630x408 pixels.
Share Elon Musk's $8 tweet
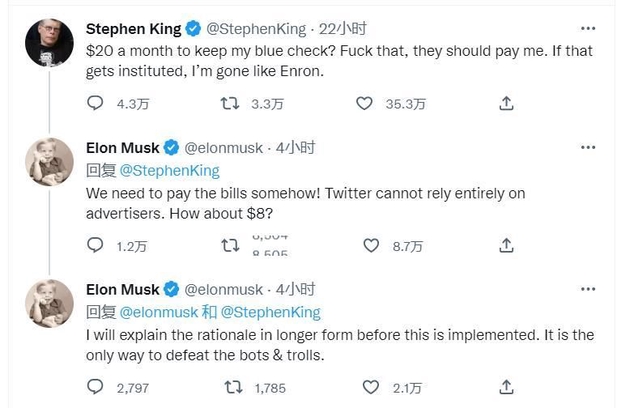507,245
